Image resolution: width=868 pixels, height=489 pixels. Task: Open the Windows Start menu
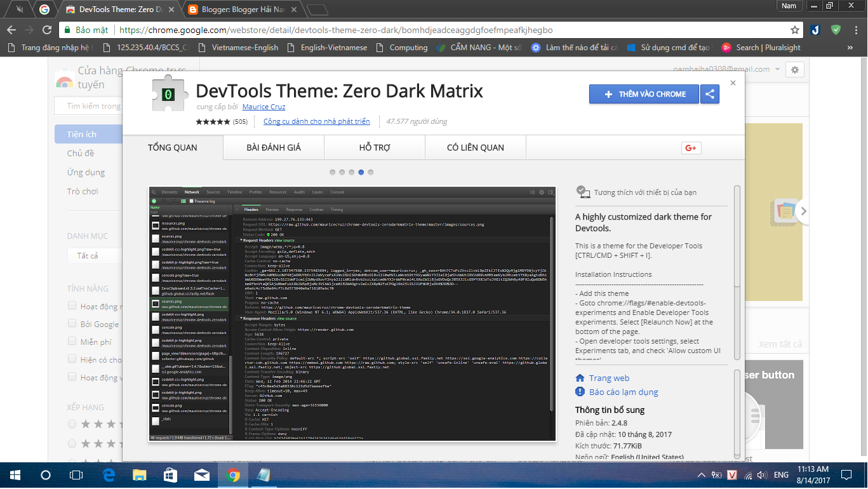15,475
